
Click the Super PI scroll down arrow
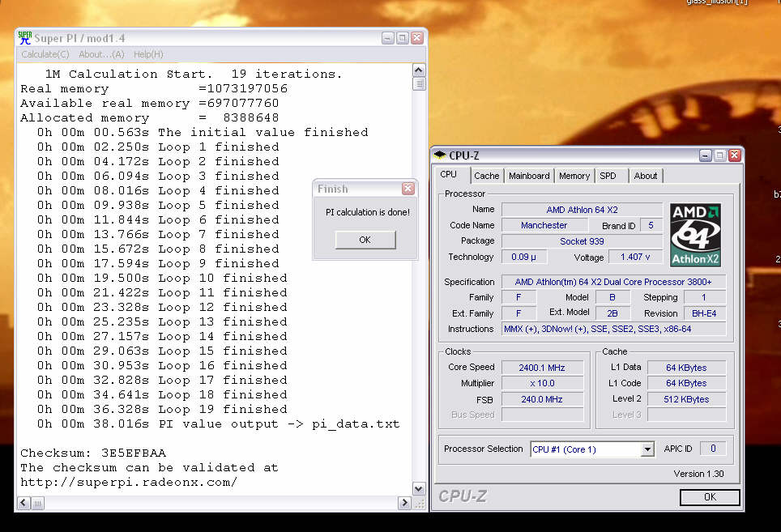(419, 489)
